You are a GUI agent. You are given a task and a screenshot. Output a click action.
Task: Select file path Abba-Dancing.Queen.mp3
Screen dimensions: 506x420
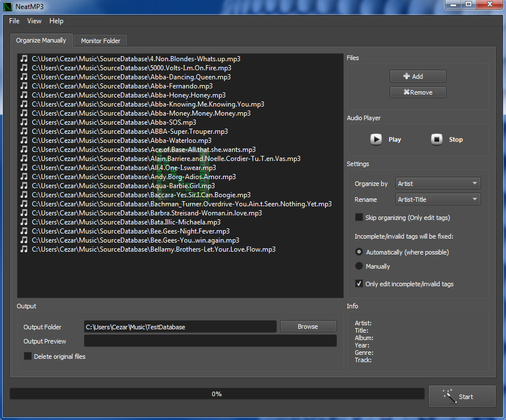click(x=132, y=77)
